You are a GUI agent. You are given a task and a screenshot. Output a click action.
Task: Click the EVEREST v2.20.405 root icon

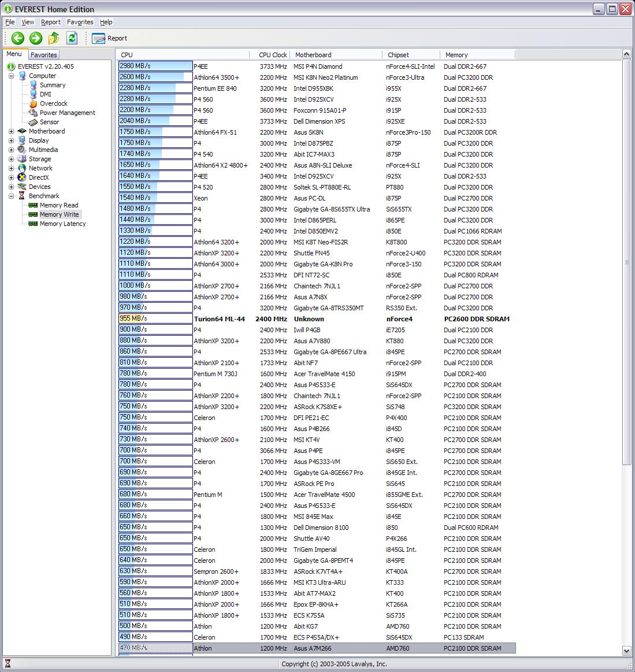pos(11,66)
